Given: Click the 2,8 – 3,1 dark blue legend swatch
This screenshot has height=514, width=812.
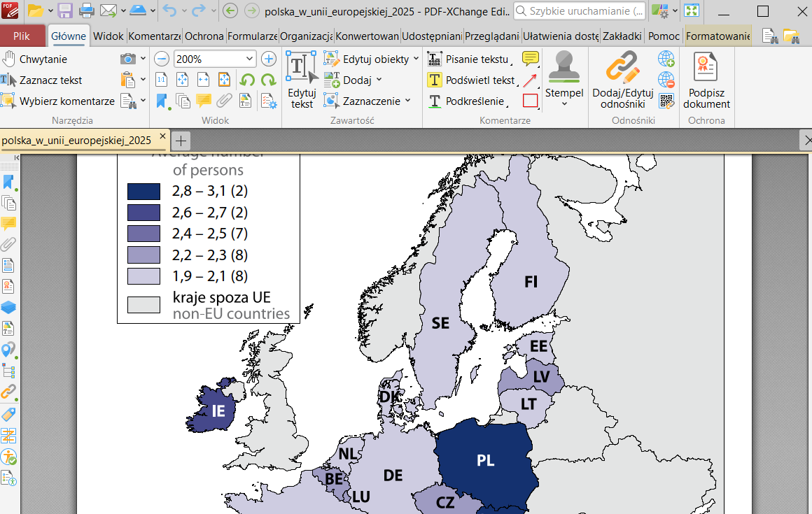Looking at the screenshot, I should point(143,192).
